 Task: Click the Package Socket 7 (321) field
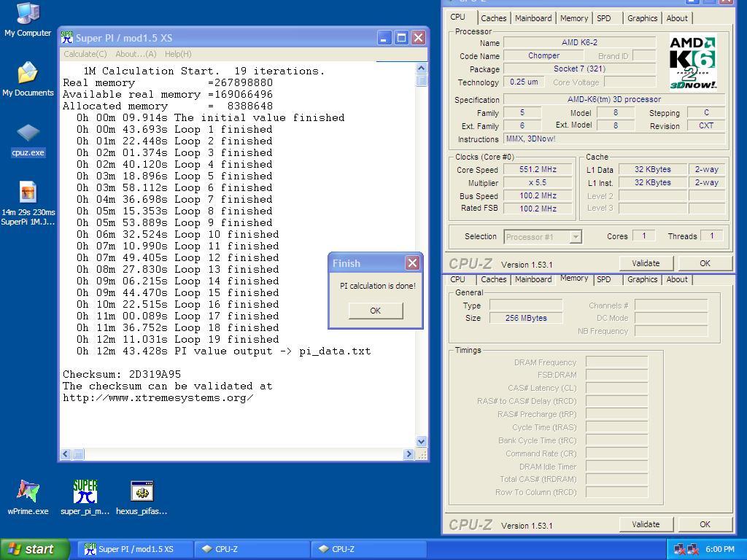[x=579, y=69]
